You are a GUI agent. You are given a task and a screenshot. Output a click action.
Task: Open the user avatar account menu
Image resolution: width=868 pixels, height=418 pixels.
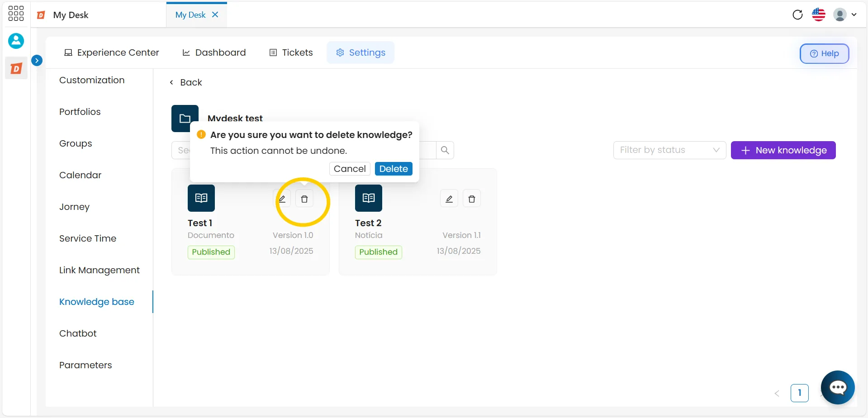pyautogui.click(x=845, y=14)
